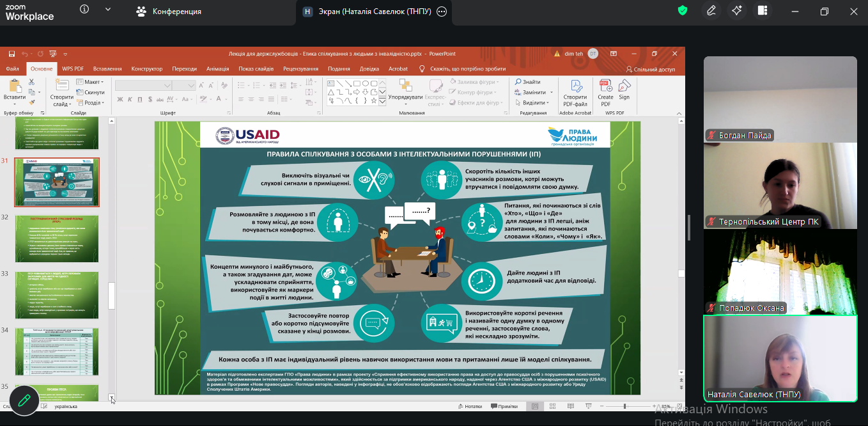
Task: Select slide 32 thumbnail in the slide panel
Action: tap(57, 239)
